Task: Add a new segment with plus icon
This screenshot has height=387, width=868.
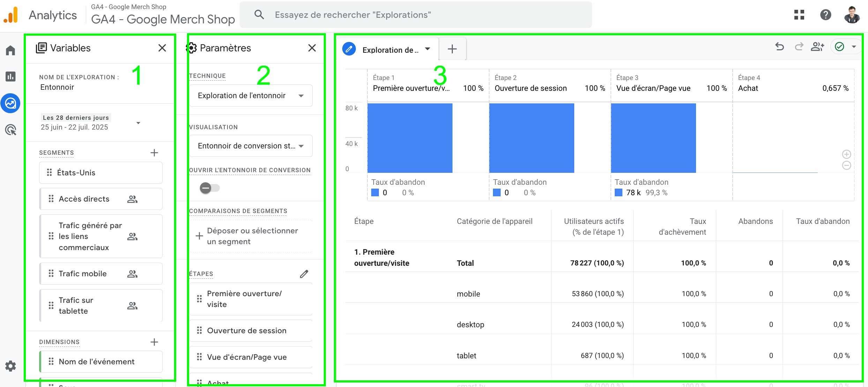Action: [x=154, y=153]
